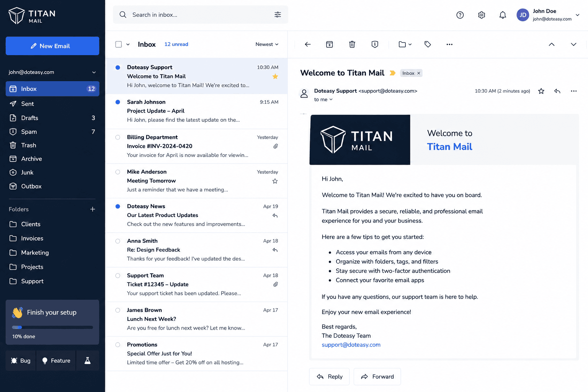Screen dimensions: 588x392
Task: Open the Drafts folder
Action: 52,118
